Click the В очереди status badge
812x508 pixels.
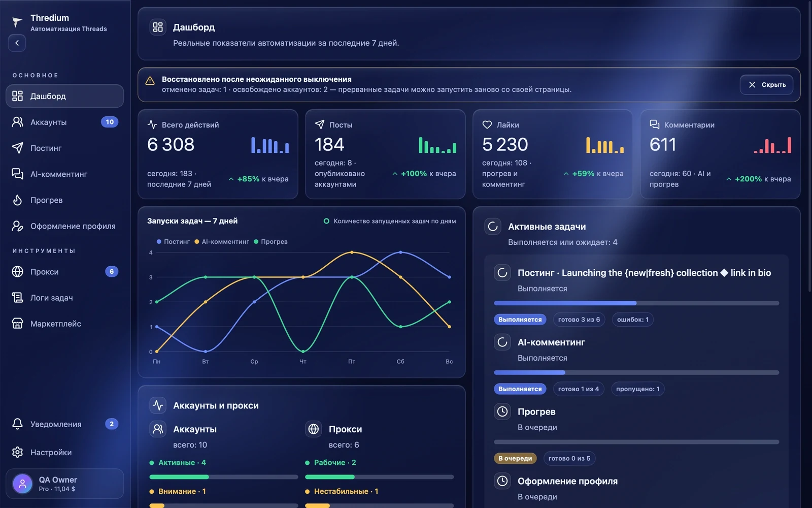[x=515, y=458]
